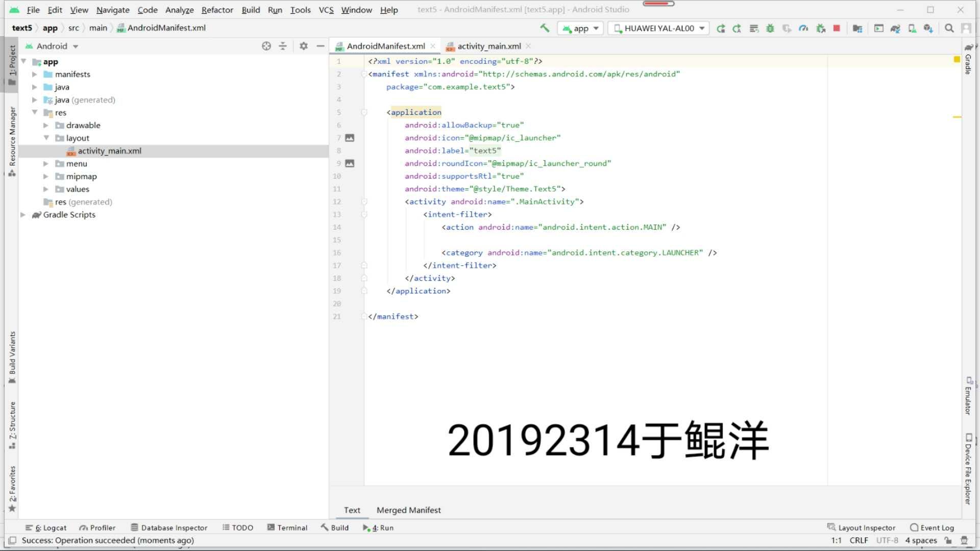Click the Search Everywhere magnifier icon
This screenshot has height=551, width=980.
tap(949, 29)
